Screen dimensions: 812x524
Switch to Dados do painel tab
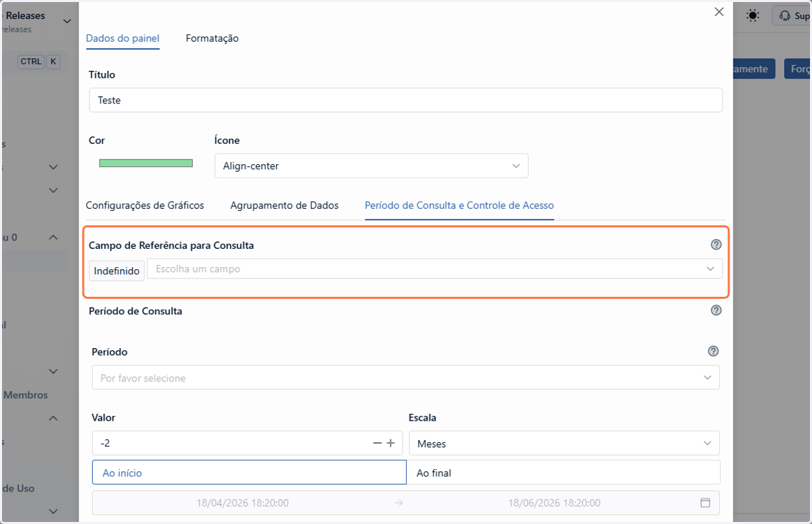click(122, 39)
